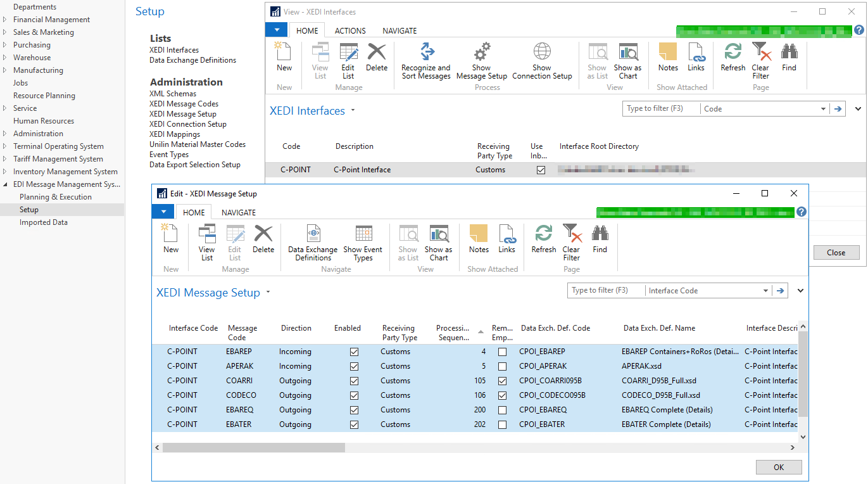Click OK button in Message Setup window
This screenshot has height=484, width=868.
click(779, 467)
